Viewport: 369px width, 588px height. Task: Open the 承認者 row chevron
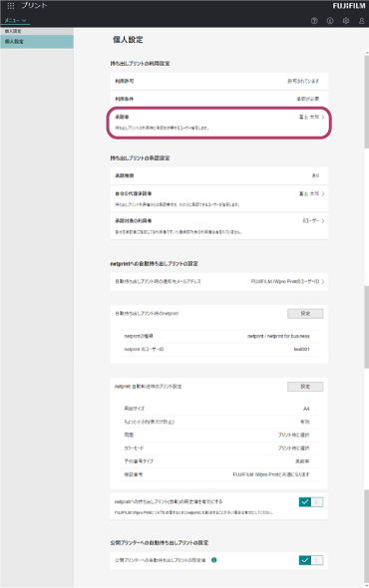coord(323,117)
